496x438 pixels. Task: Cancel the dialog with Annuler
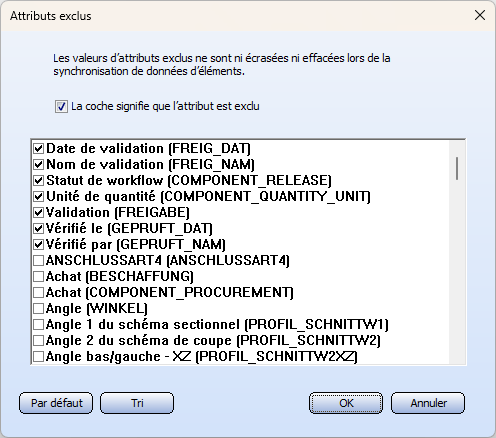tap(428, 403)
